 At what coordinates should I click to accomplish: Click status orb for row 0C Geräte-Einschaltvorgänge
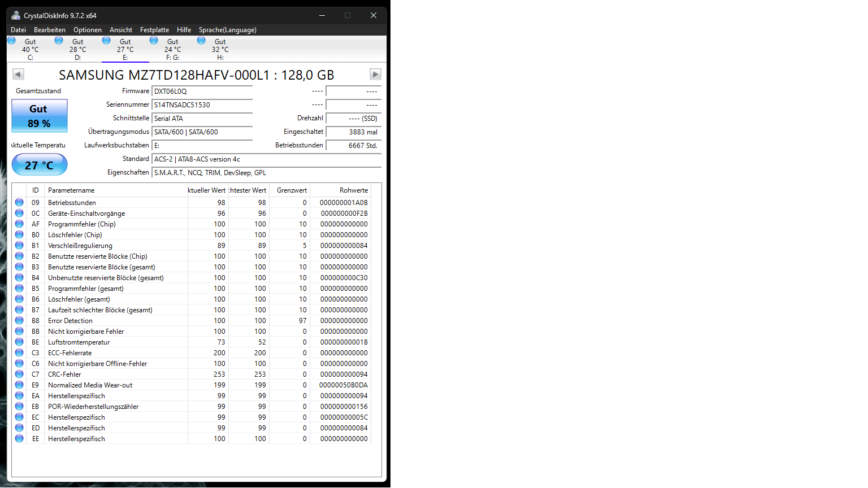19,213
